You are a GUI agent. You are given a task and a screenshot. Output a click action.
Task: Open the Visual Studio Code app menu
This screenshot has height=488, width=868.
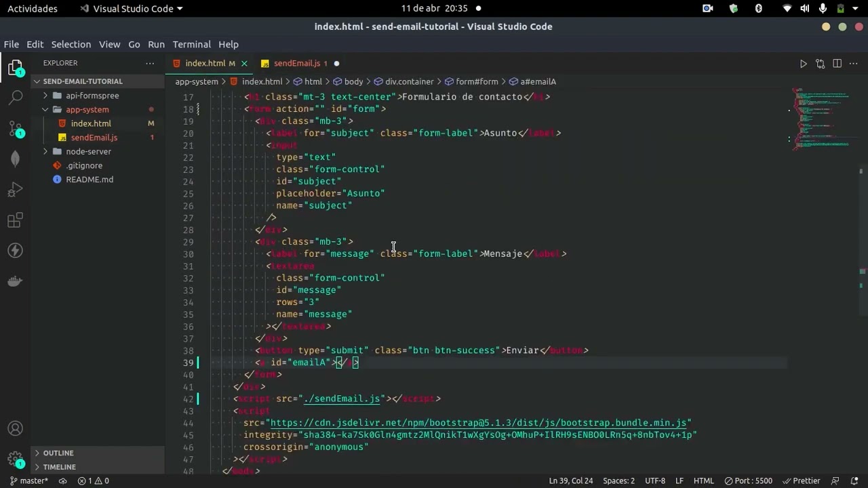[132, 8]
